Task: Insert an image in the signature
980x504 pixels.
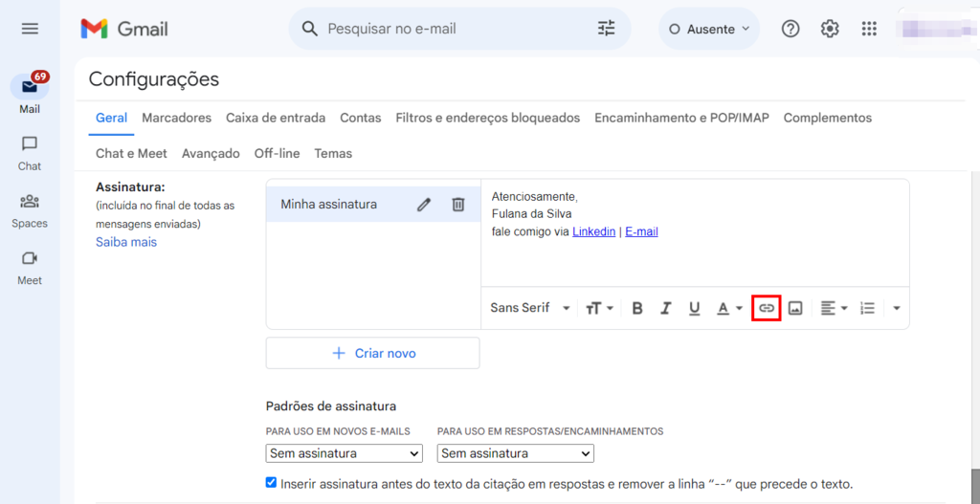Action: (795, 308)
